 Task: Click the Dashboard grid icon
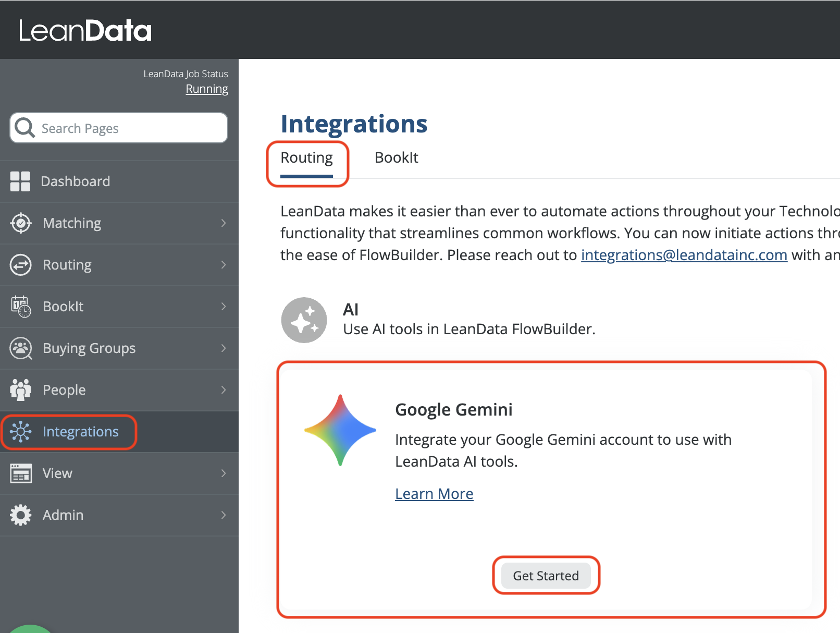pyautogui.click(x=20, y=181)
